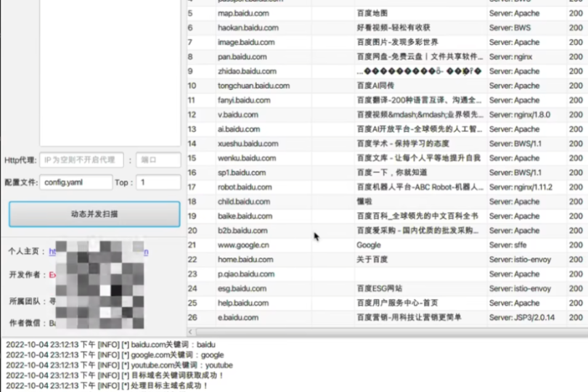Screen dimensions: 588x392
Task: Open the 个人主页 hyperlink
Action: click(x=99, y=252)
